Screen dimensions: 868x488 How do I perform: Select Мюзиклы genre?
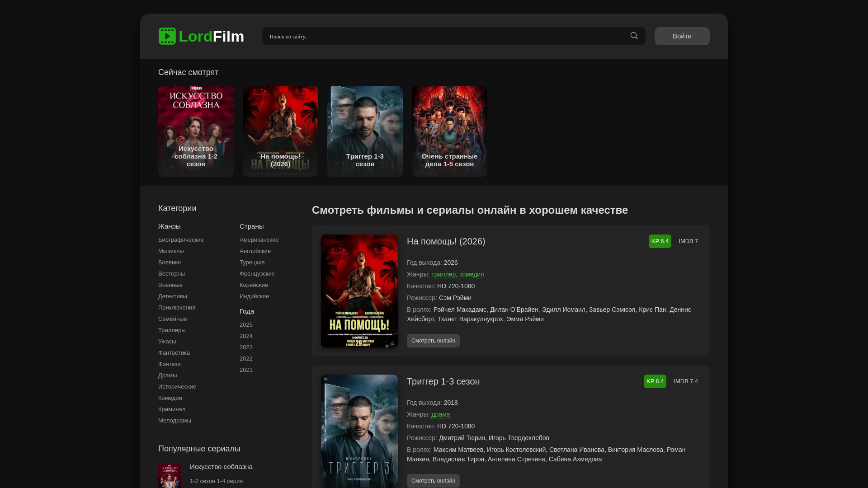(171, 251)
